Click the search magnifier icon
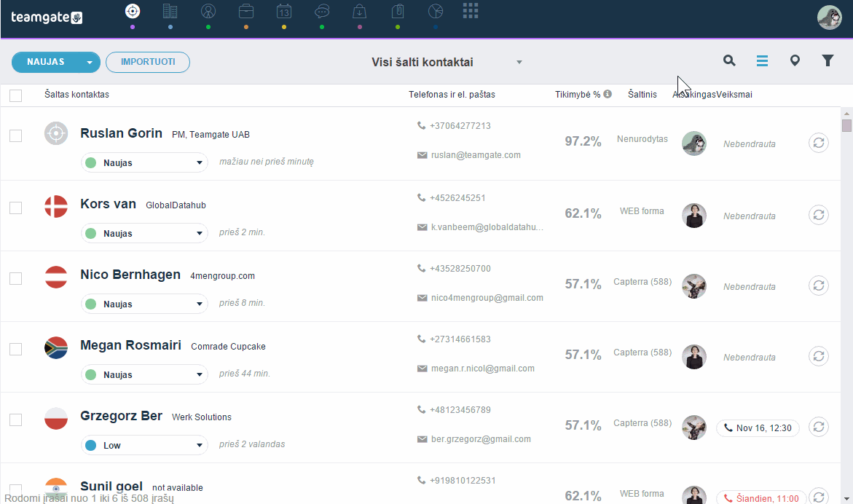 pos(729,61)
